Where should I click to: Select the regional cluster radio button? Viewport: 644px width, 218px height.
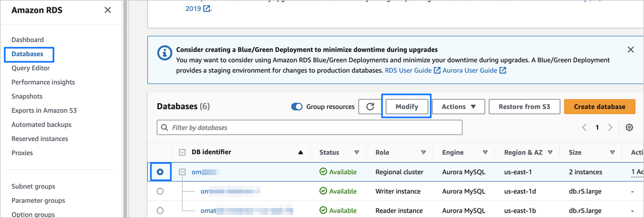[x=160, y=172]
